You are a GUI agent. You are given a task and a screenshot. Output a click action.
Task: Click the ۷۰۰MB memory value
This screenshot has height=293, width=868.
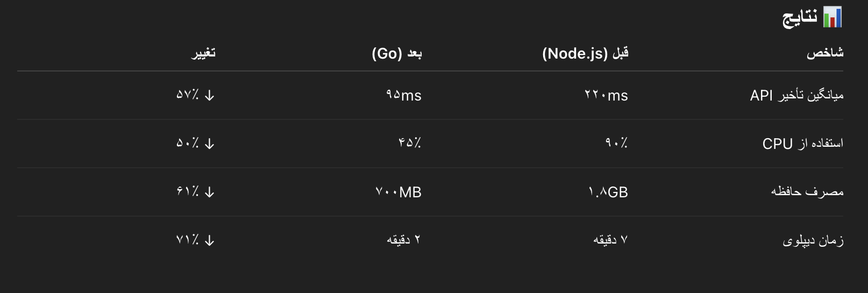tap(398, 192)
